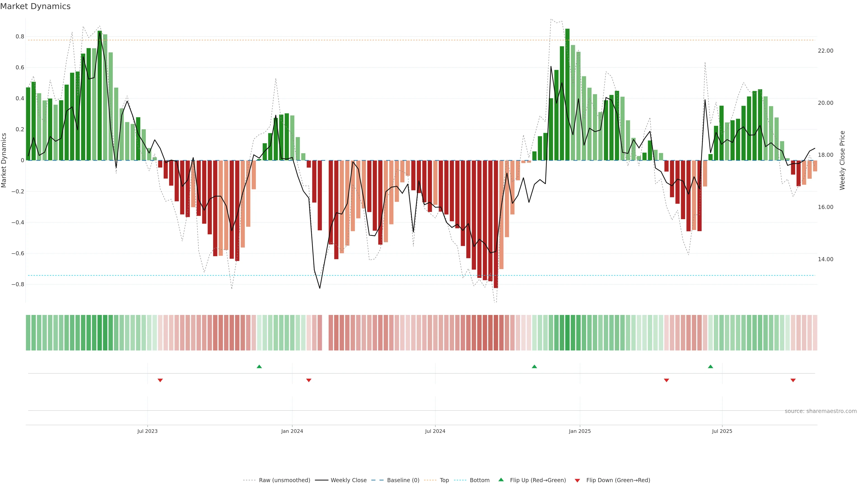Click the first green flip-up marker near late 2023
Viewport: 868px width, 488px height.
click(x=259, y=366)
